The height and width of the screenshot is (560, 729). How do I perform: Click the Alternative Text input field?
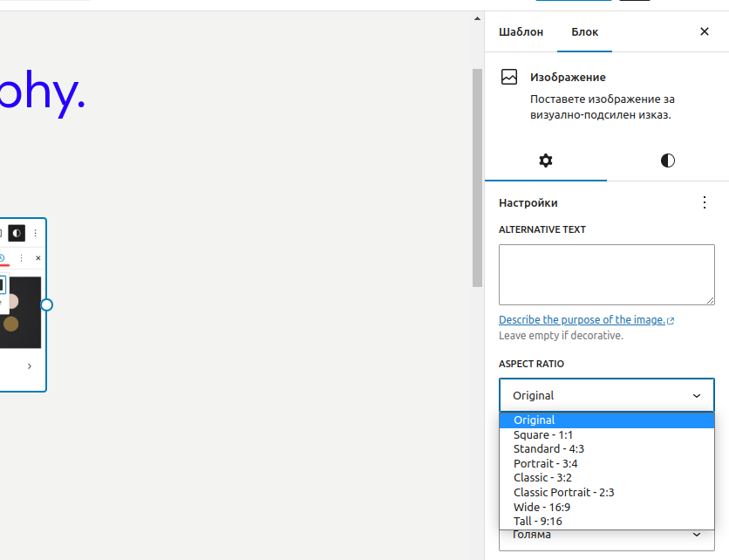(x=606, y=275)
